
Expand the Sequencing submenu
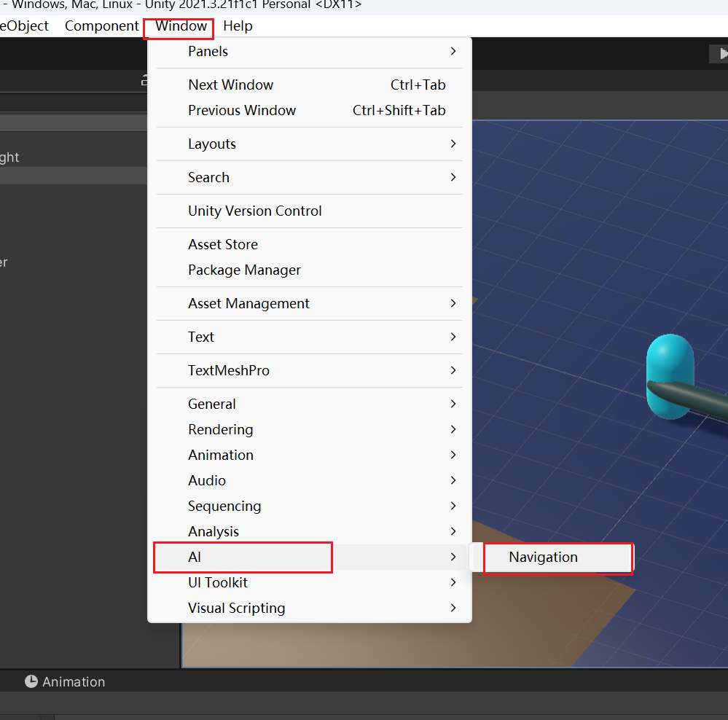(x=310, y=506)
